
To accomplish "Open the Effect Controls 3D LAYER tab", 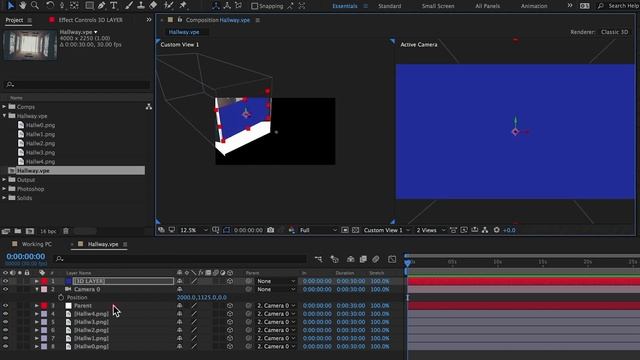I will 90,20.
